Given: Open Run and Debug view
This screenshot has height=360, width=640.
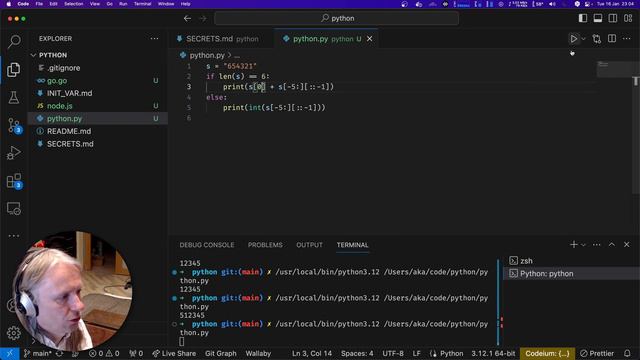Looking at the screenshot, I should (x=13, y=153).
